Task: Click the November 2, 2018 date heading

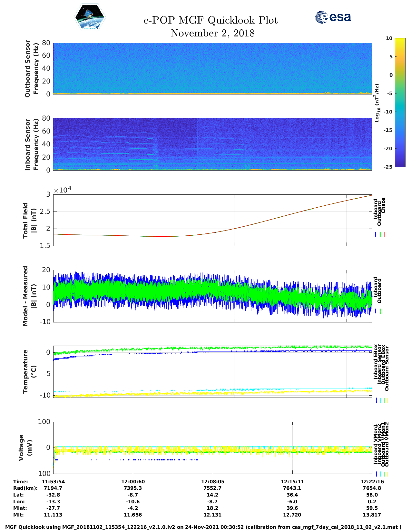Action: tap(212, 33)
